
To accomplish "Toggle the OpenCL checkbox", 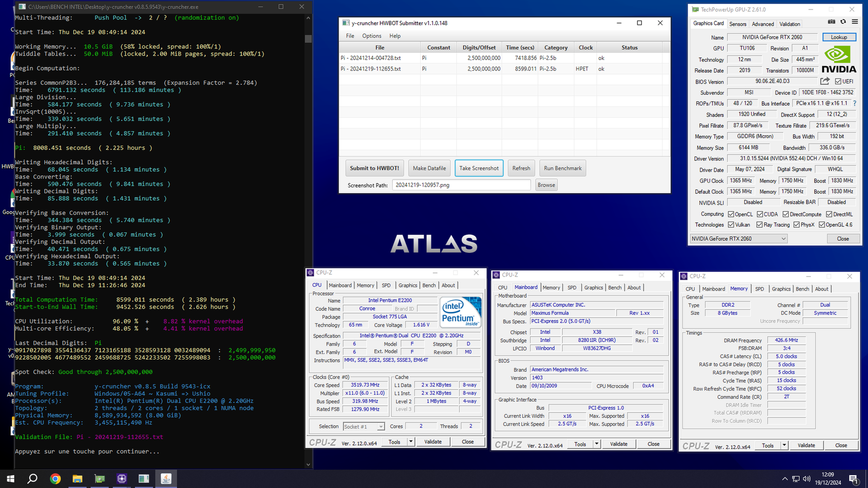I will click(x=731, y=214).
